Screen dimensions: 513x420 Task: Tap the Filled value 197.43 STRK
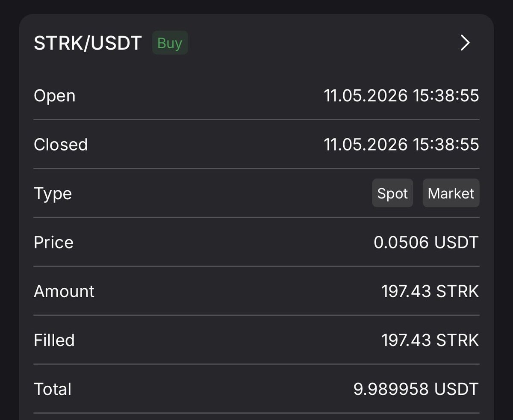(x=430, y=340)
